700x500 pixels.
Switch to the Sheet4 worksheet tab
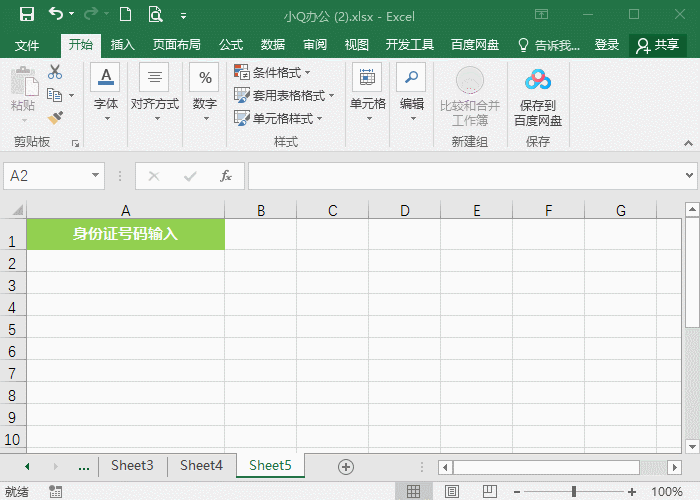click(201, 466)
